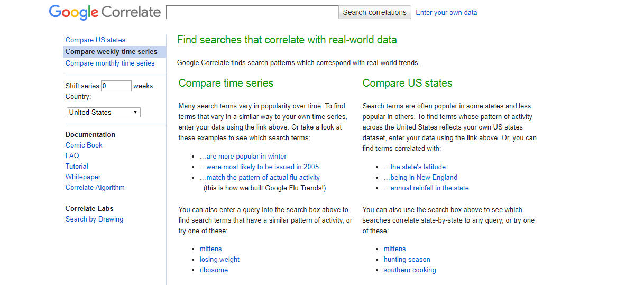Go to the Tutorial page
The height and width of the screenshot is (285, 644).
point(77,167)
